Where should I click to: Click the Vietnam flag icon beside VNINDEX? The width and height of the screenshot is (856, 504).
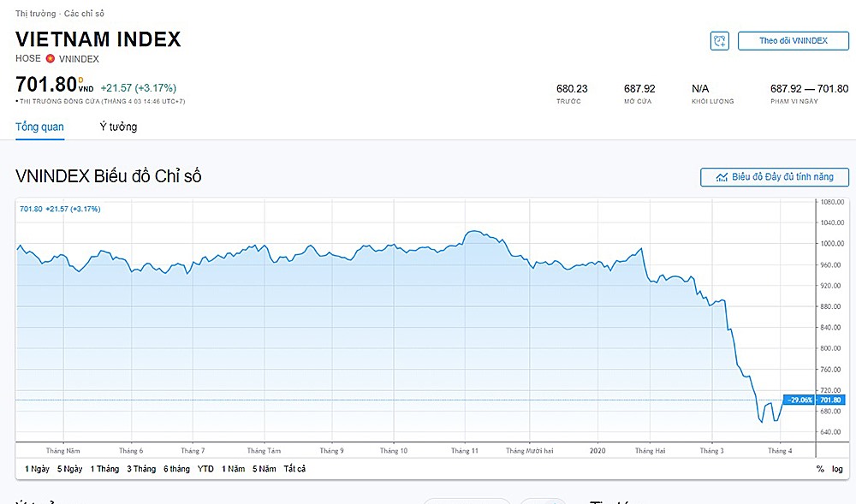pos(51,58)
